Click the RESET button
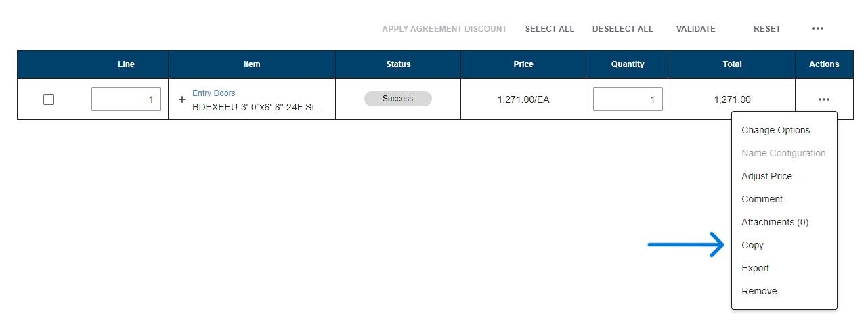The image size is (868, 320). pos(766,29)
